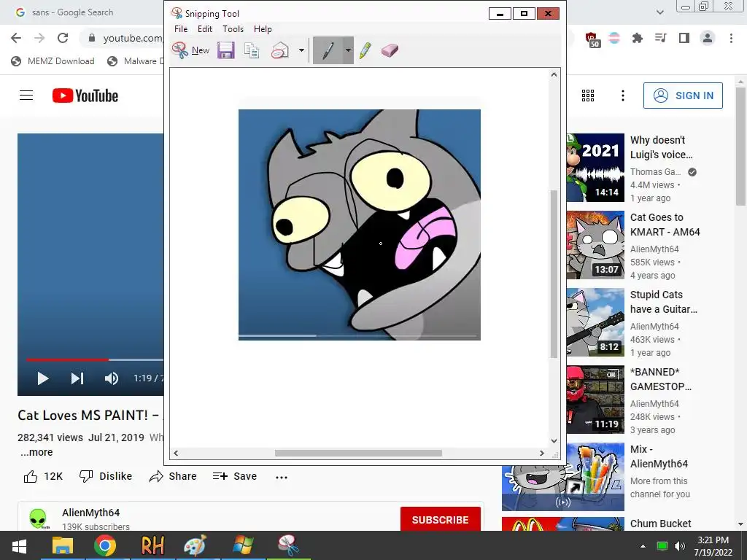
Task: Expand the description with ...more
Action: [36, 452]
